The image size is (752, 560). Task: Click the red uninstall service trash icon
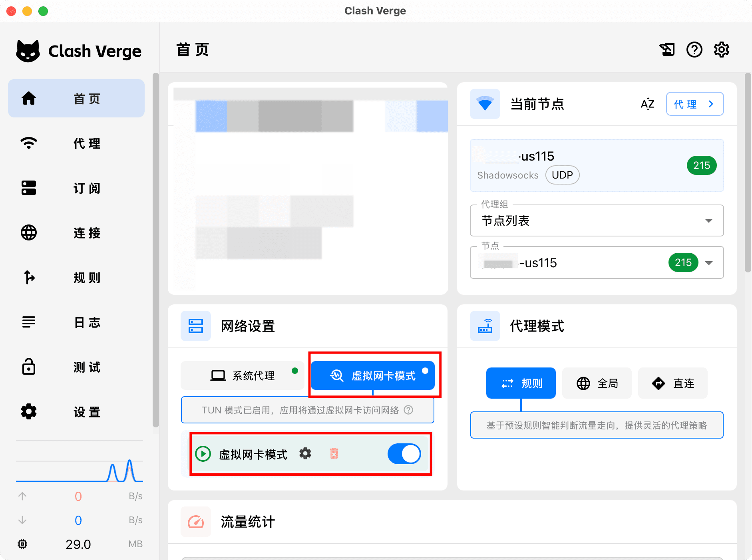[334, 453]
